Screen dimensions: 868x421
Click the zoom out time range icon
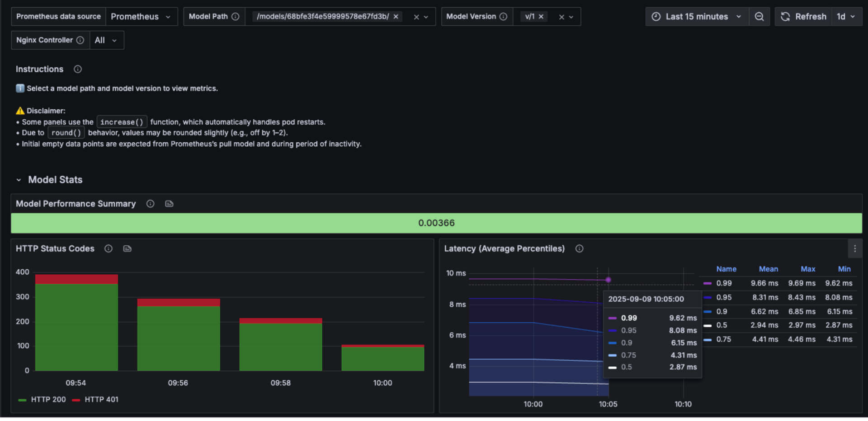759,17
